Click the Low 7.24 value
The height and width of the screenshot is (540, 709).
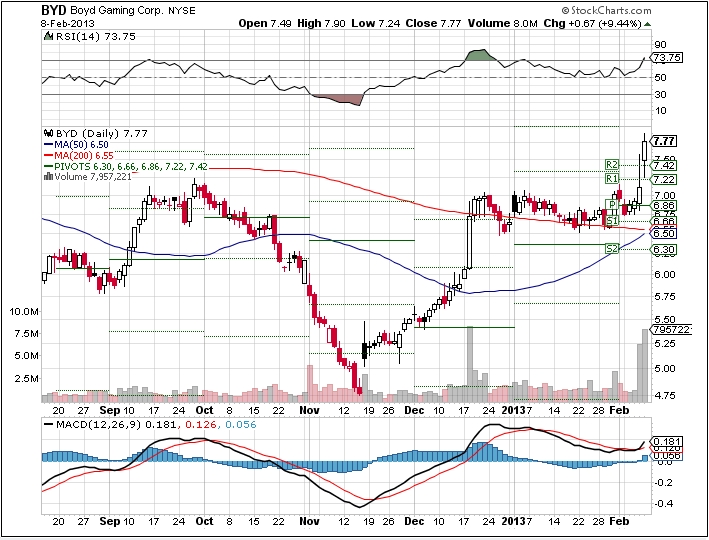point(376,24)
